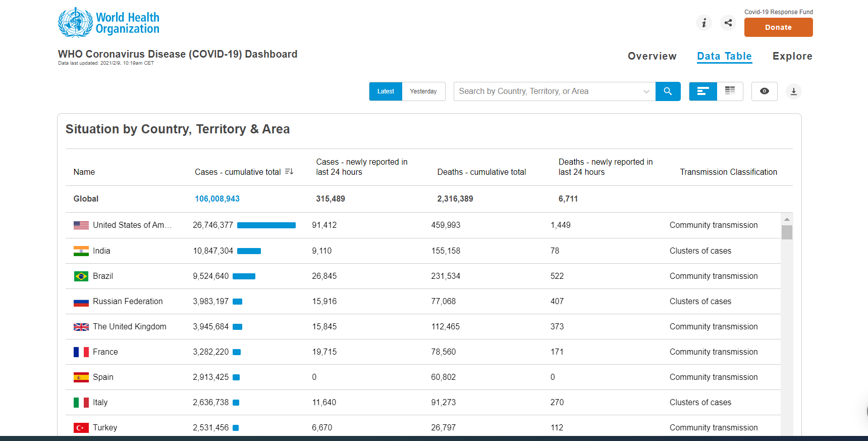868x441 pixels.
Task: Click United States new deaths value 1,449
Action: tap(561, 225)
